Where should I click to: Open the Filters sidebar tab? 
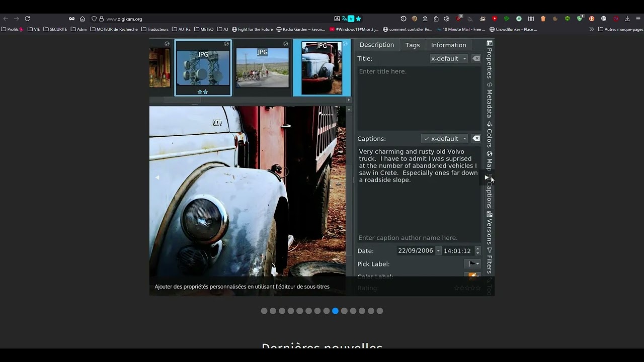pyautogui.click(x=489, y=260)
